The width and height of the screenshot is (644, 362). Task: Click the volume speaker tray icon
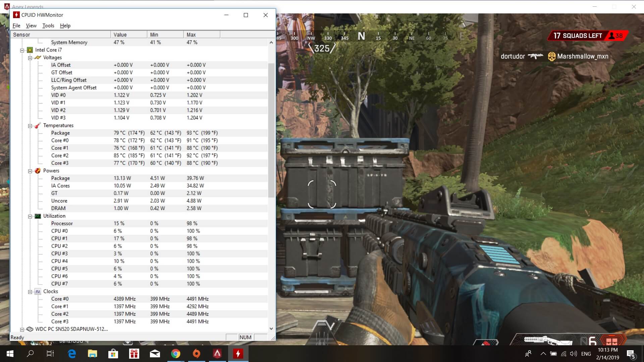574,354
